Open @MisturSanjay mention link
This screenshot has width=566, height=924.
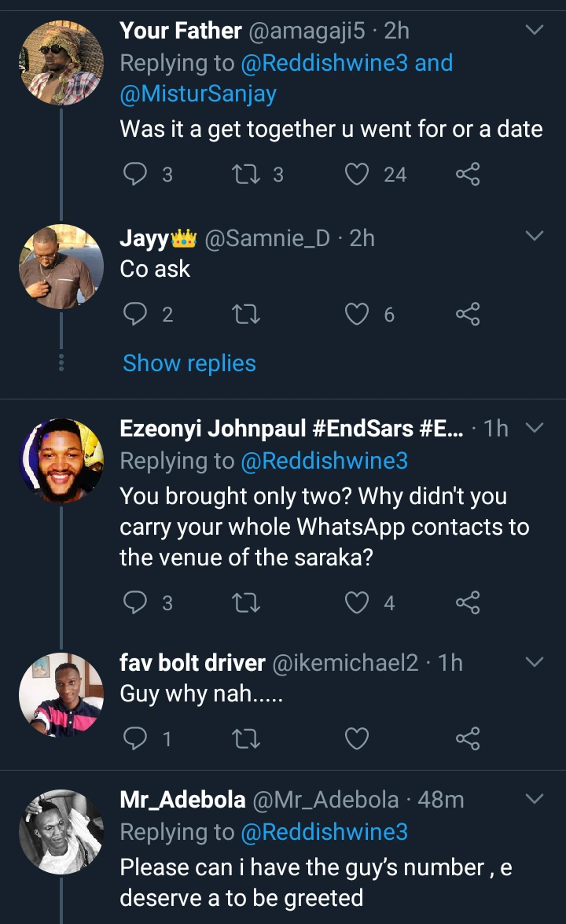click(198, 94)
